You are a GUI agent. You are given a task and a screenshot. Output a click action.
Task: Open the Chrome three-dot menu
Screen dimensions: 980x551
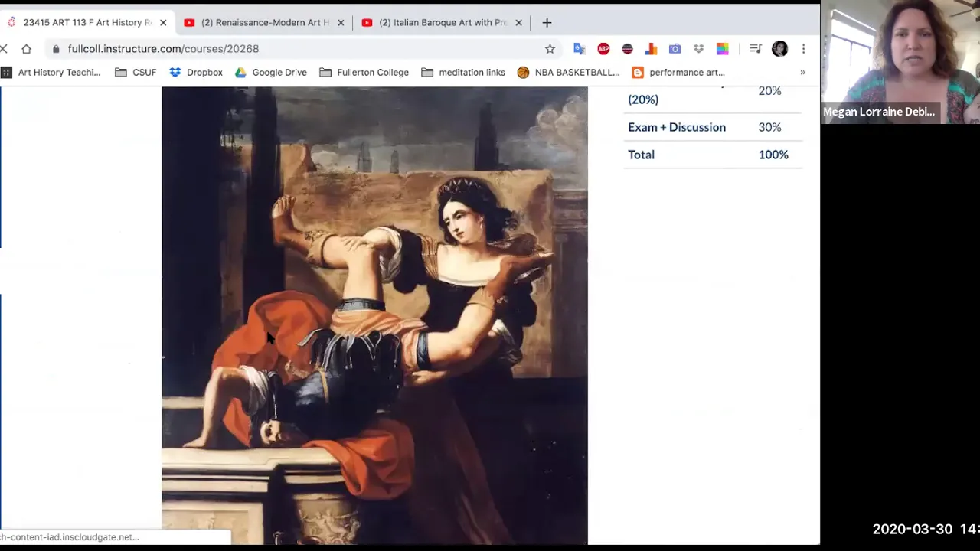pos(803,49)
